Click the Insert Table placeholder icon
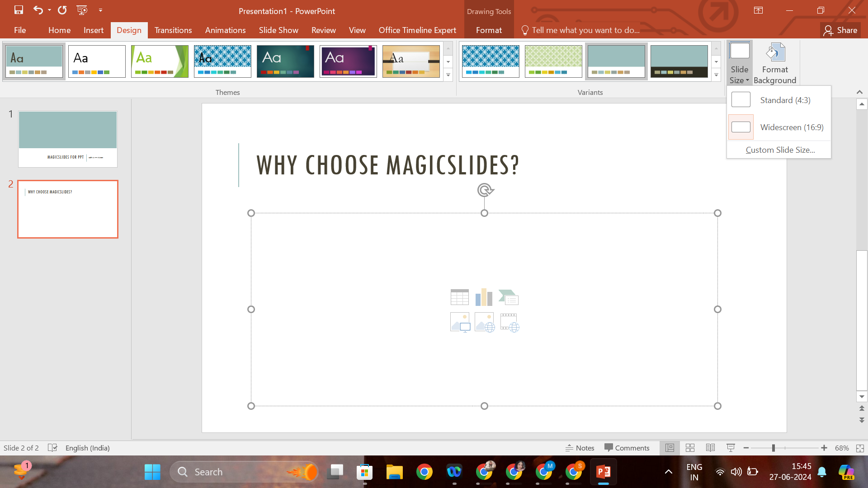The image size is (868, 488). 459,297
